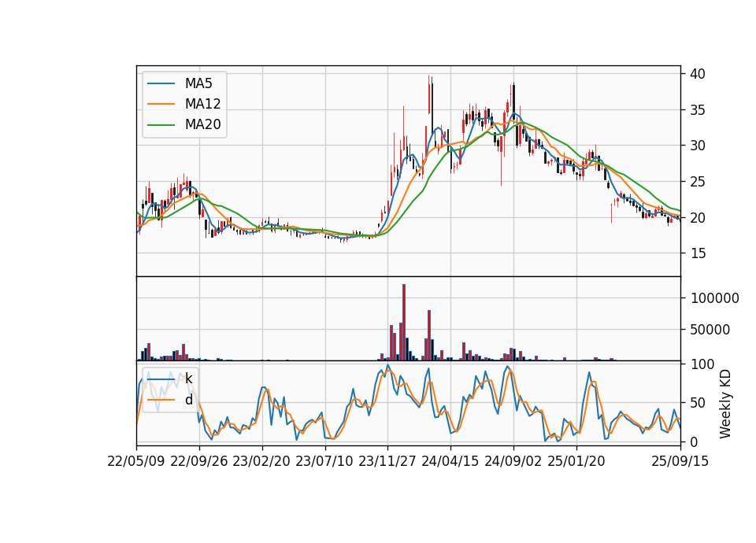
Task: Click the blue MA5 legend line sample
Action: click(161, 84)
